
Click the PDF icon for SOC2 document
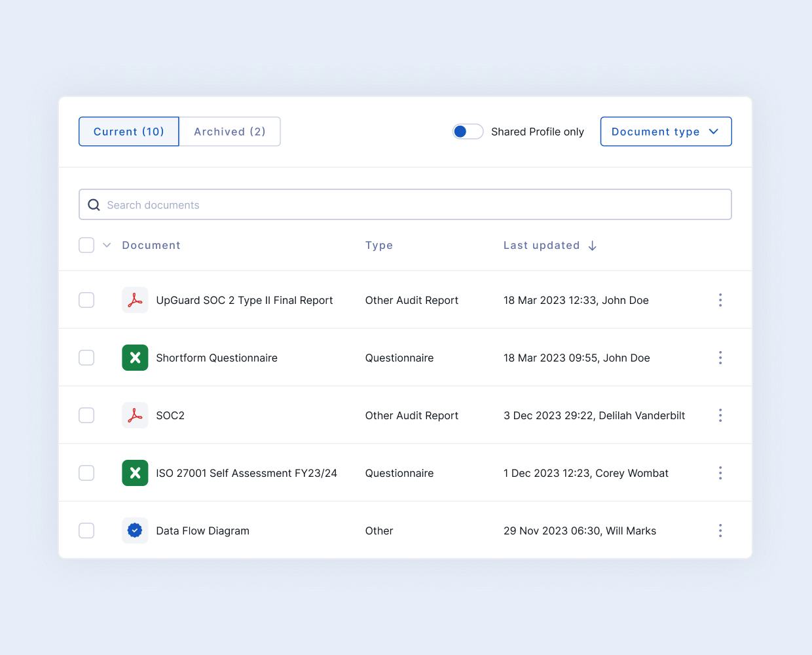[135, 415]
